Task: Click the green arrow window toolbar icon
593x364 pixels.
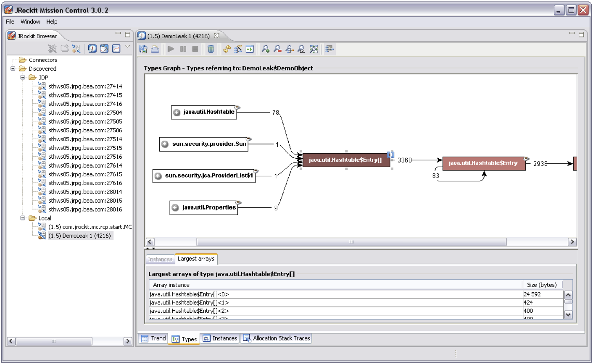Action: tap(250, 49)
